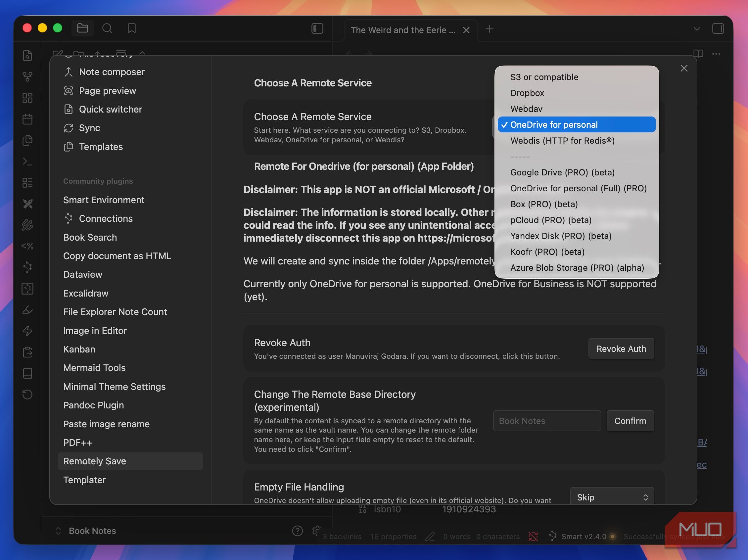748x560 pixels.
Task: Click the 3 backlinks status bar entry
Action: pos(342,536)
